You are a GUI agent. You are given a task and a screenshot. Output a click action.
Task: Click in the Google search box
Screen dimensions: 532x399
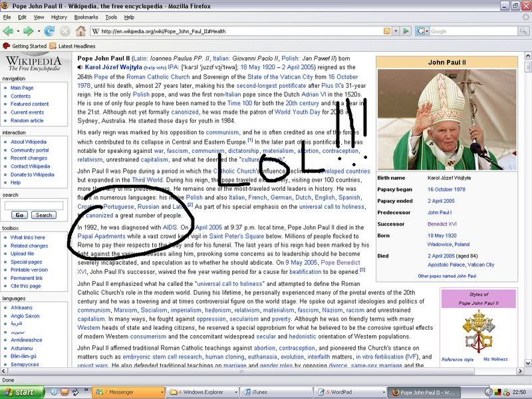pos(474,31)
